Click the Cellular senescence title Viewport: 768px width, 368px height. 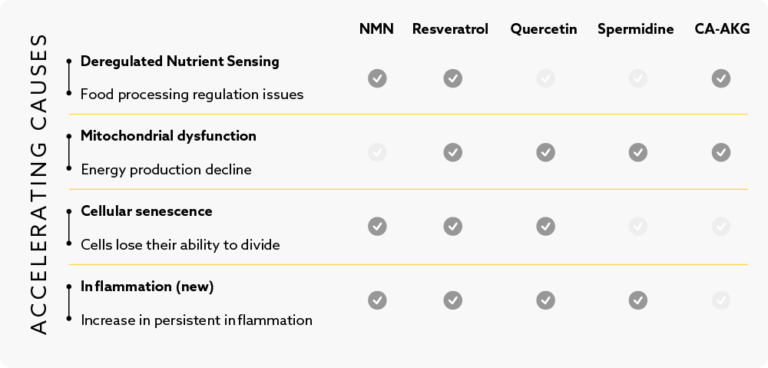146,211
